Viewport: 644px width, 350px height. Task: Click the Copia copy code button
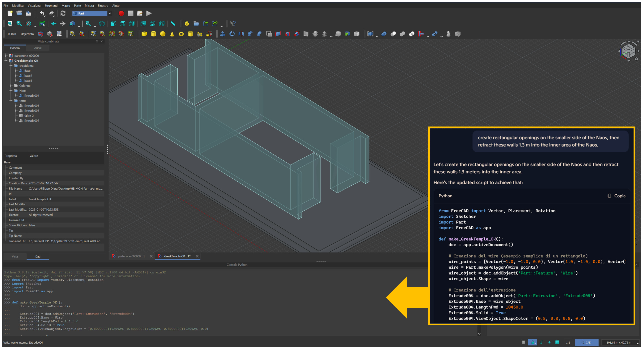[616, 196]
